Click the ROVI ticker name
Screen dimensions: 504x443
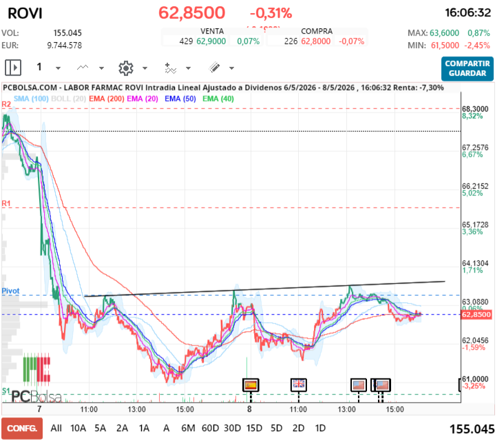(x=25, y=14)
